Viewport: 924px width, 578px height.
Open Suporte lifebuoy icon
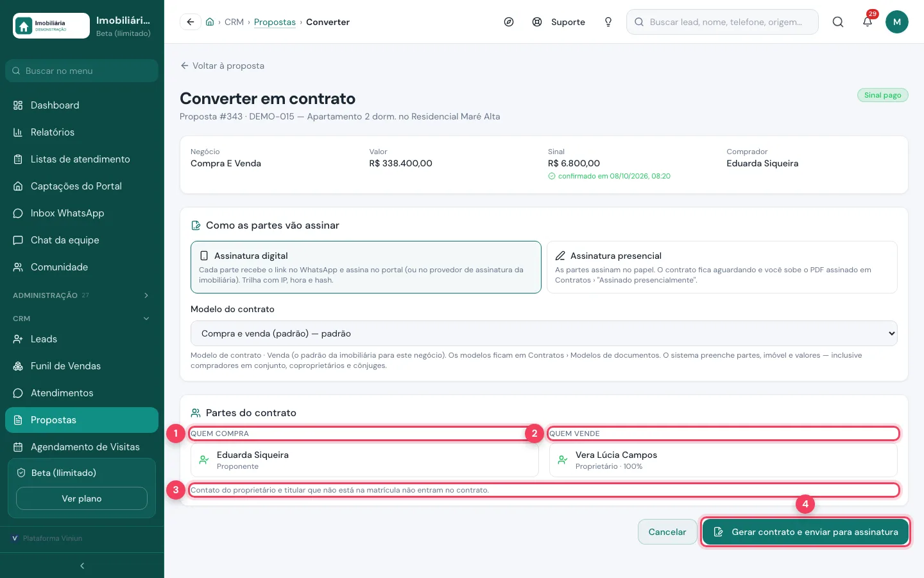click(x=537, y=22)
